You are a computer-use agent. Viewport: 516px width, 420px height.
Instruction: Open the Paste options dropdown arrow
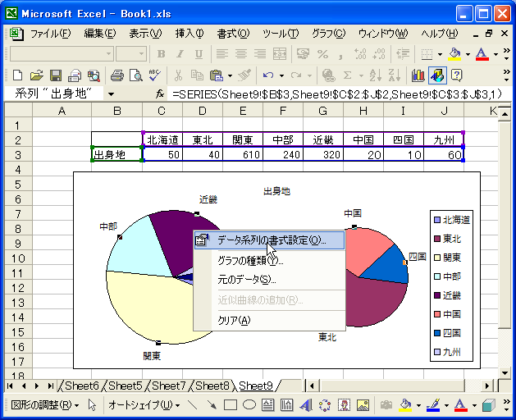point(230,75)
